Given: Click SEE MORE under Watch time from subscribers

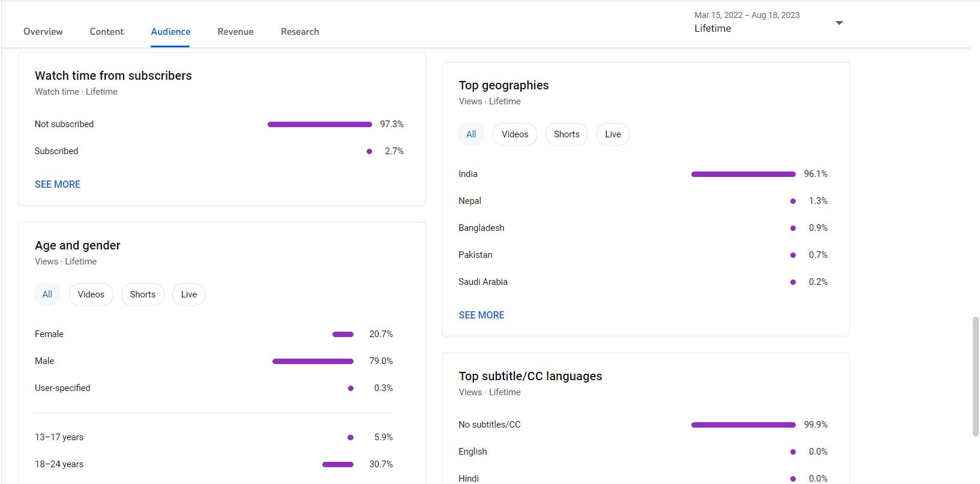Looking at the screenshot, I should 58,185.
